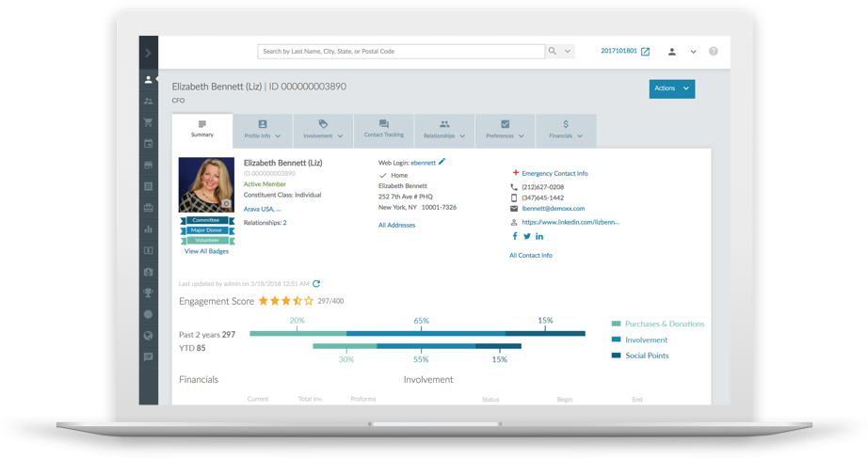Open the calendar icon in sidebar
The image size is (868, 459).
(149, 144)
